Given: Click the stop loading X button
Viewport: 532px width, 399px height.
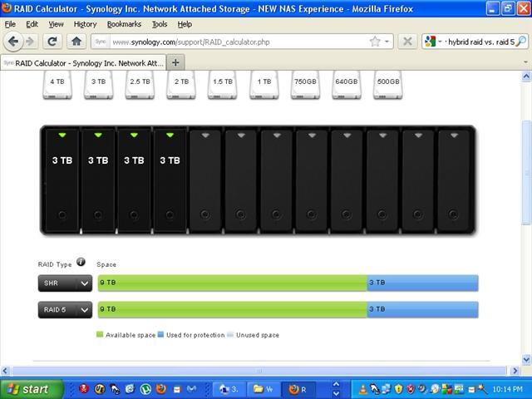Looking at the screenshot, I should [407, 42].
